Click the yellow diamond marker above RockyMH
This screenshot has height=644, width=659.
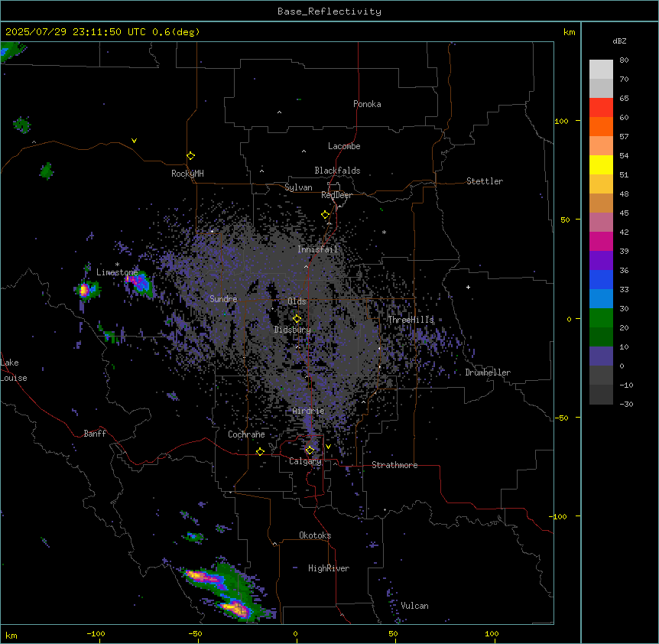point(190,156)
